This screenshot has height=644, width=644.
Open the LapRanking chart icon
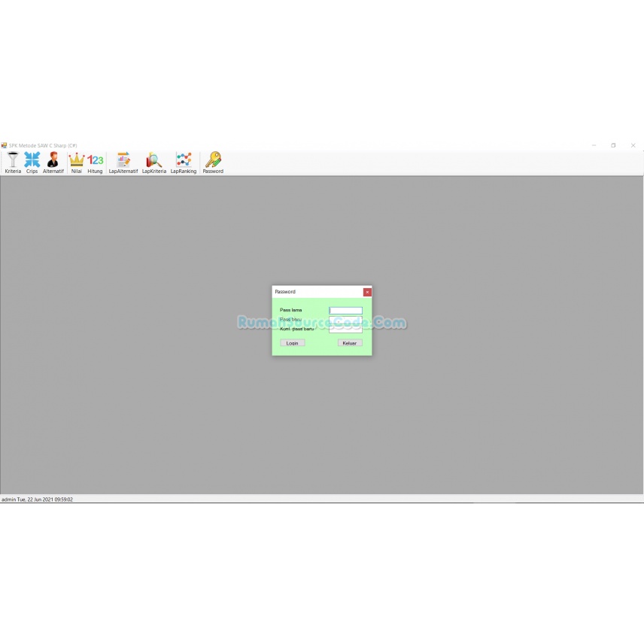(x=184, y=163)
